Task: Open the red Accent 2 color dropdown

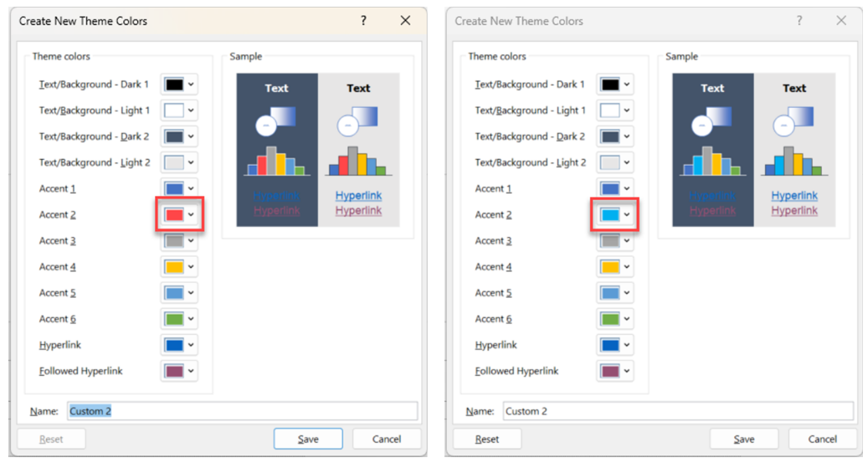Action: coord(179,214)
